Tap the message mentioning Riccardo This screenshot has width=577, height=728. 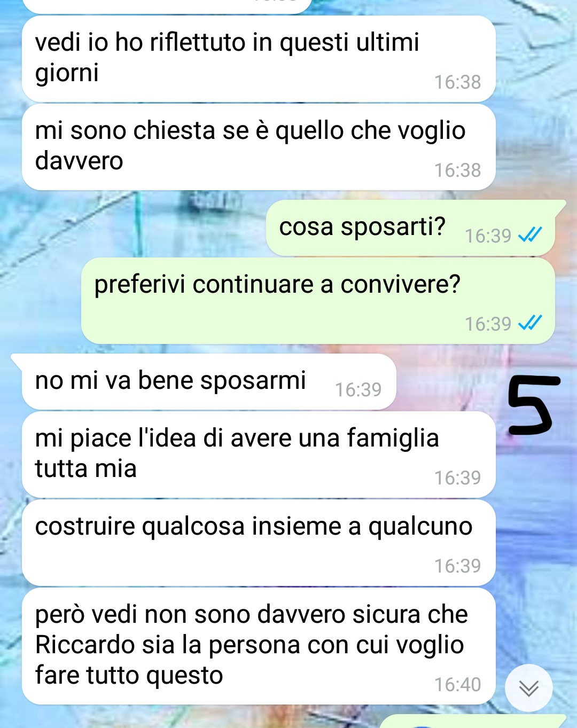click(x=259, y=646)
